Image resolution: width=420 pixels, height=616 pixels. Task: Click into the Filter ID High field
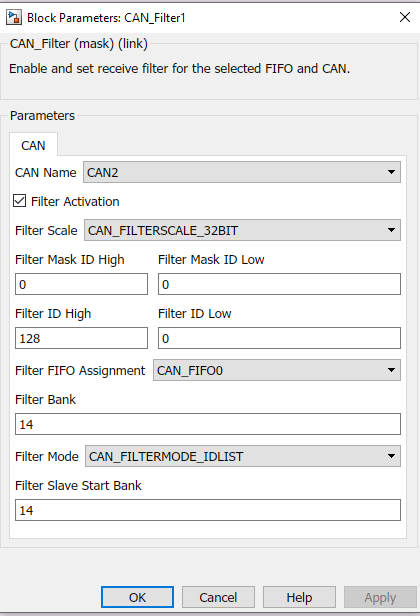click(x=81, y=338)
